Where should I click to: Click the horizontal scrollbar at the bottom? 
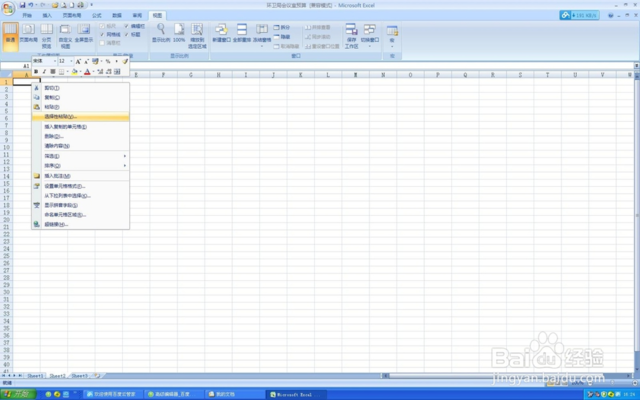(506, 376)
